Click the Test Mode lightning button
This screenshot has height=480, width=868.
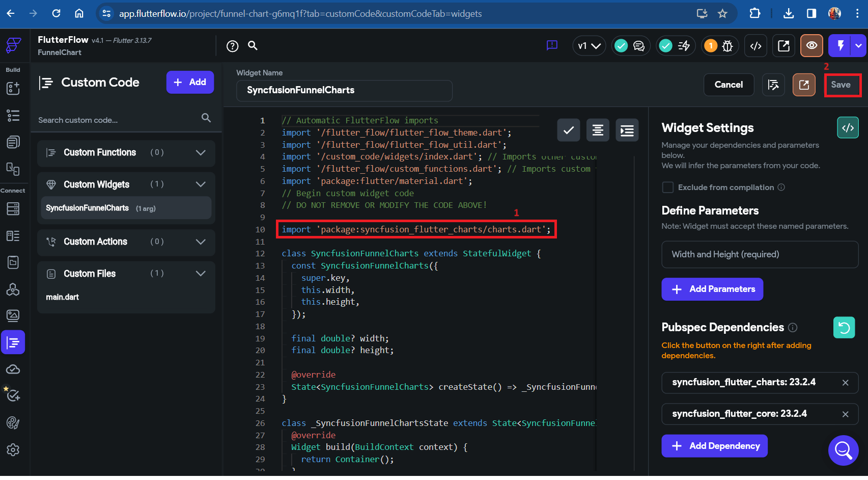841,46
